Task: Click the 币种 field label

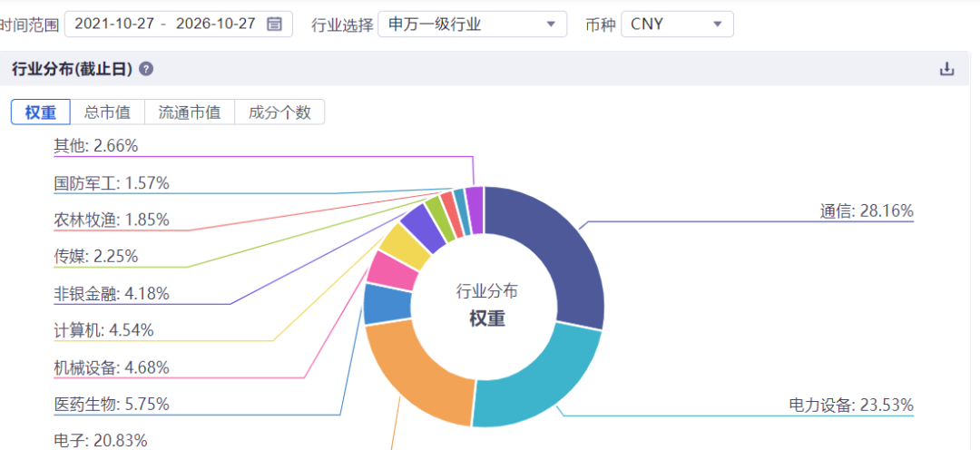Action: tap(601, 24)
